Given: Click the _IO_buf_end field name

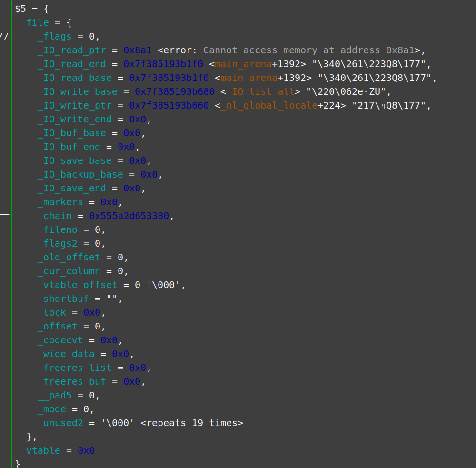Looking at the screenshot, I should pyautogui.click(x=69, y=147).
